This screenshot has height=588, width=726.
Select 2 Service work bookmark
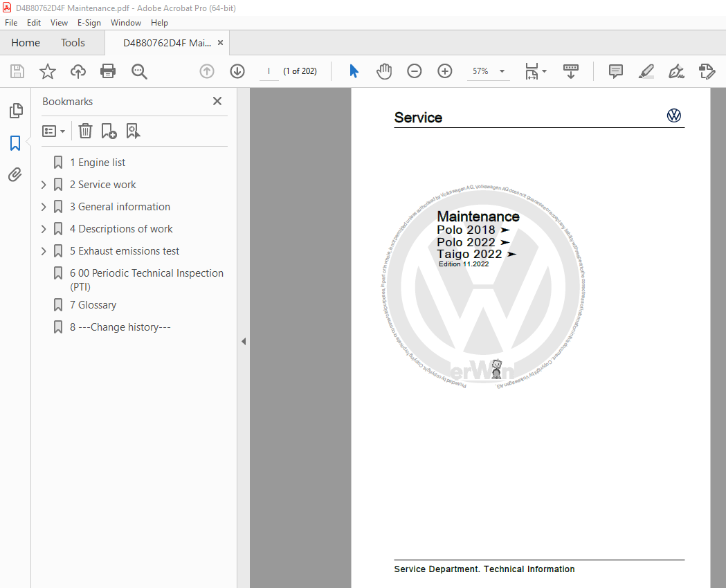(x=103, y=185)
